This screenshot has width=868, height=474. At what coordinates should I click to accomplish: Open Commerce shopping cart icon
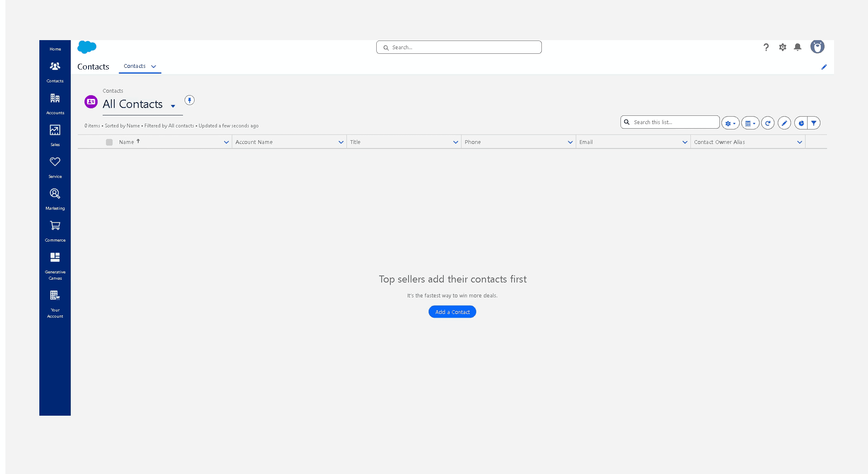pos(55,226)
